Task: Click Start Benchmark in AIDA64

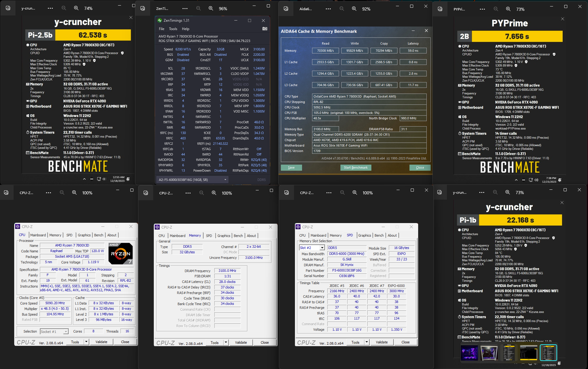Action: 355,168
